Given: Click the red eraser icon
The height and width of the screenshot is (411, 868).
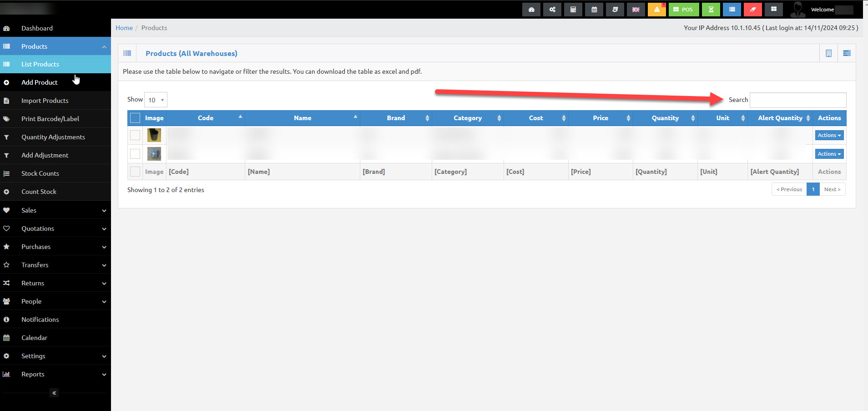Looking at the screenshot, I should (x=753, y=10).
